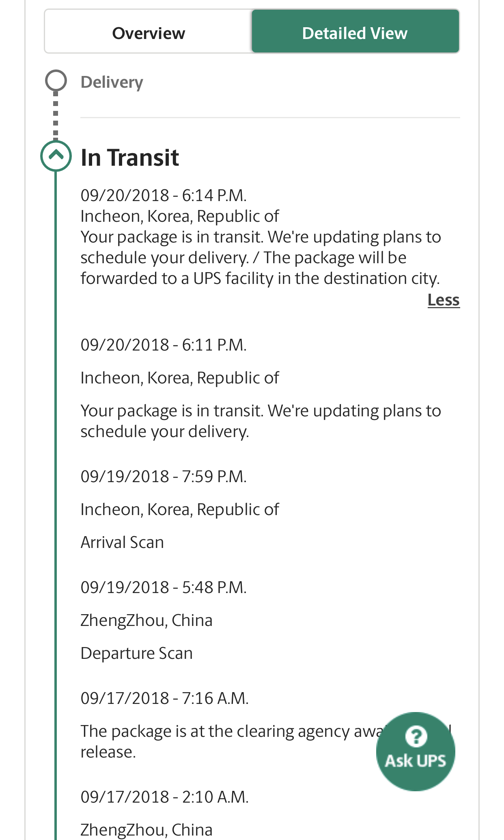Open the Ask UPS help button
This screenshot has width=504, height=840.
pos(416,751)
